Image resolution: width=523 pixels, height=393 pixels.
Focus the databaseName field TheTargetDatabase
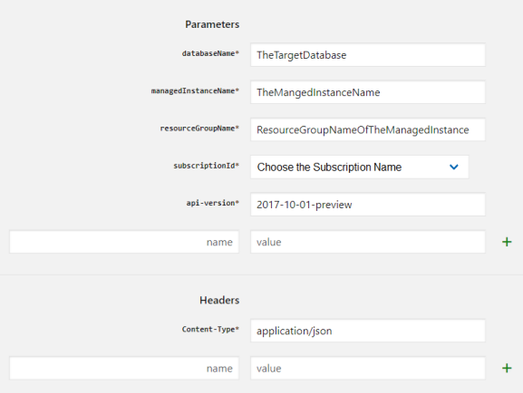click(368, 55)
